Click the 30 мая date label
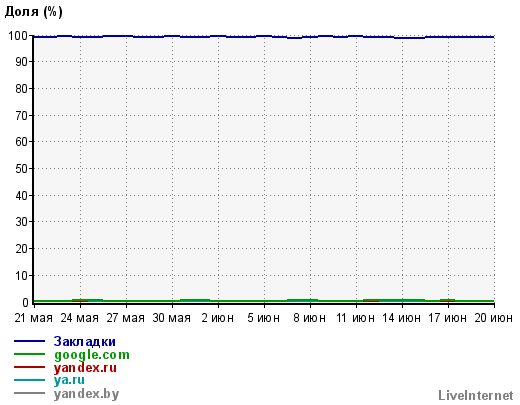The image size is (520, 405). click(x=172, y=318)
